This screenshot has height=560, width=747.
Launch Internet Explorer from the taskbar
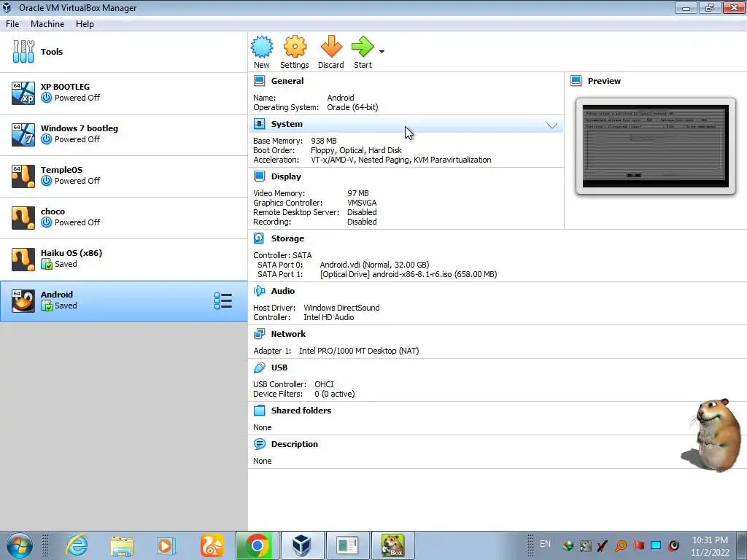tap(76, 545)
